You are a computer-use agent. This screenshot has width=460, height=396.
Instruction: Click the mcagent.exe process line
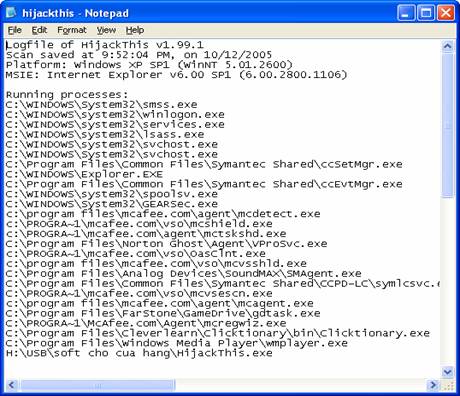click(159, 303)
